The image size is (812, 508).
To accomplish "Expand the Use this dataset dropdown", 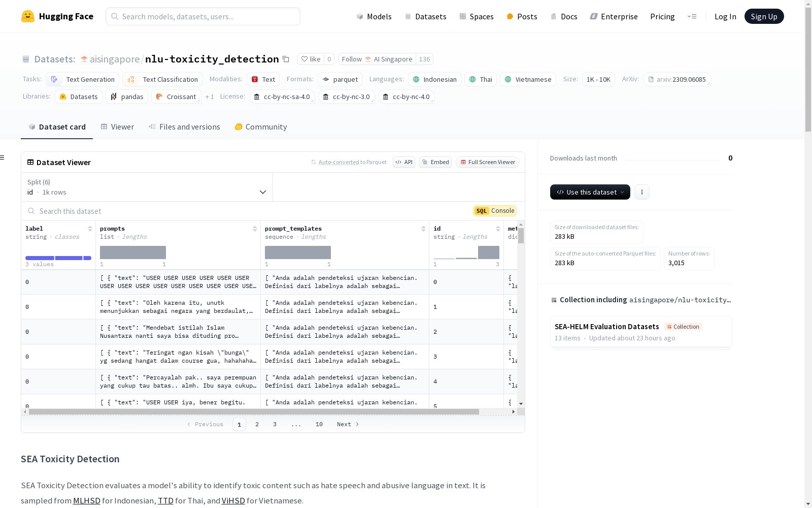I will coord(590,192).
